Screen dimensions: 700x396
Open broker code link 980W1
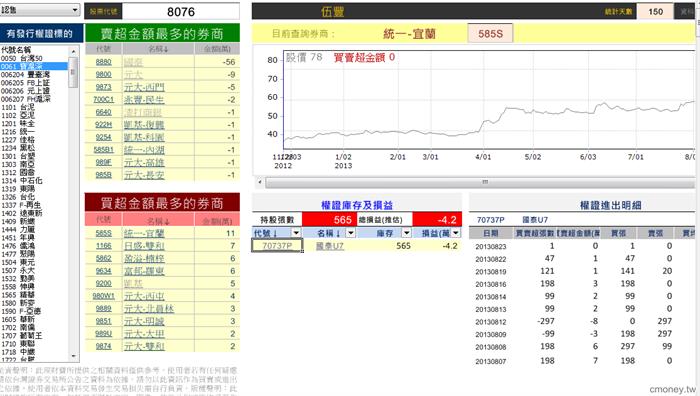click(x=103, y=296)
